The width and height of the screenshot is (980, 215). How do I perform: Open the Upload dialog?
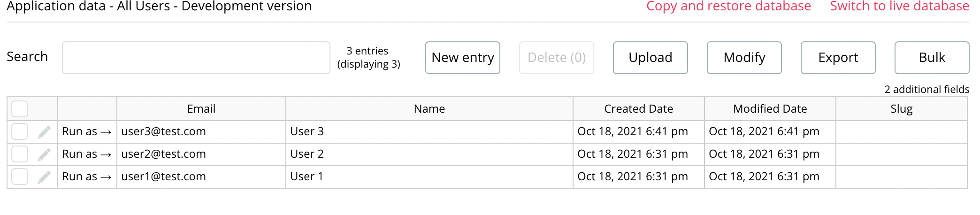pos(651,58)
